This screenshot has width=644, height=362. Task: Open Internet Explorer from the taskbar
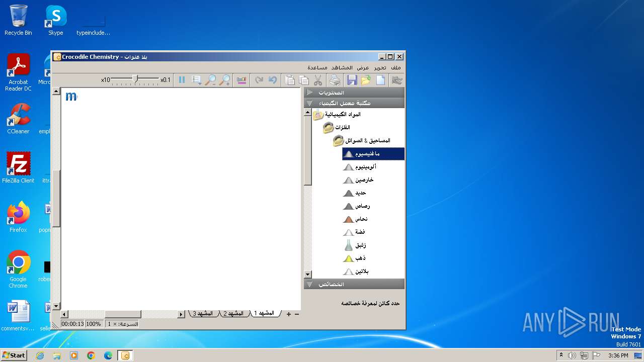pos(40,355)
